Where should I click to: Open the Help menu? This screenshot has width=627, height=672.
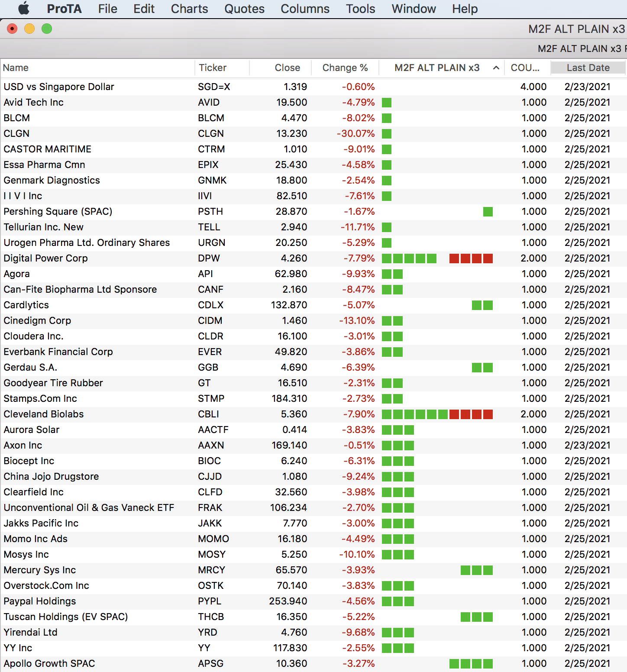click(465, 9)
